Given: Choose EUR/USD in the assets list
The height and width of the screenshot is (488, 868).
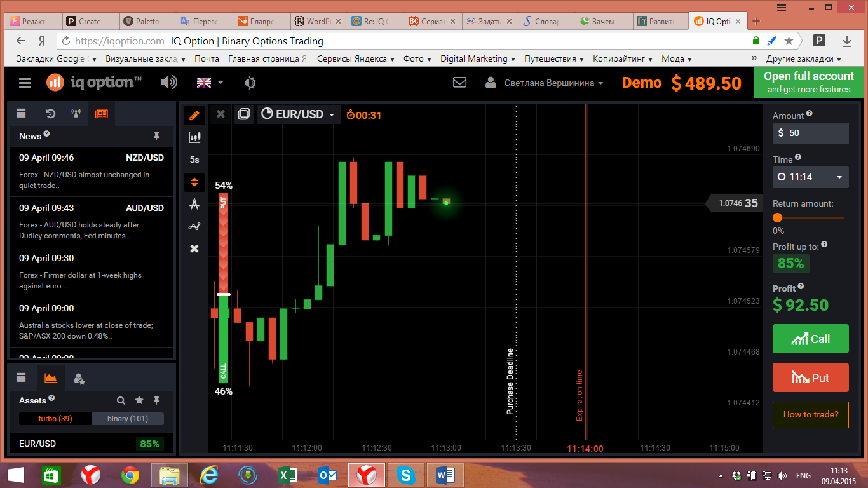Looking at the screenshot, I should [92, 444].
